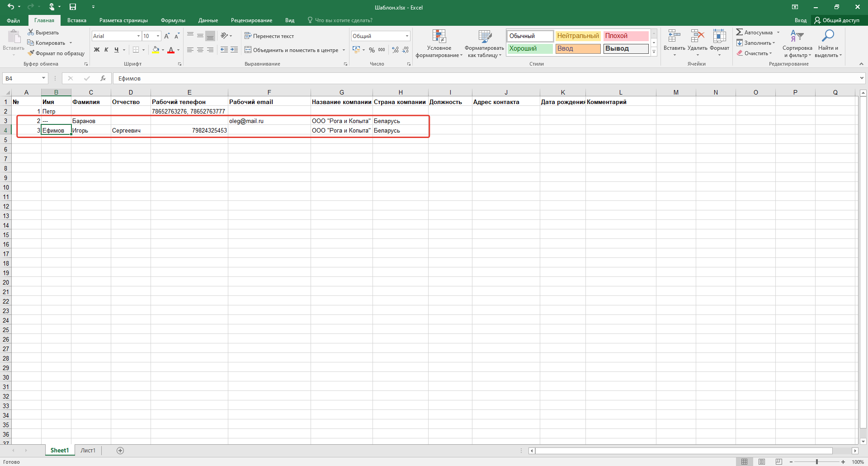
Task: Click the Формат cells button
Action: 719,43
